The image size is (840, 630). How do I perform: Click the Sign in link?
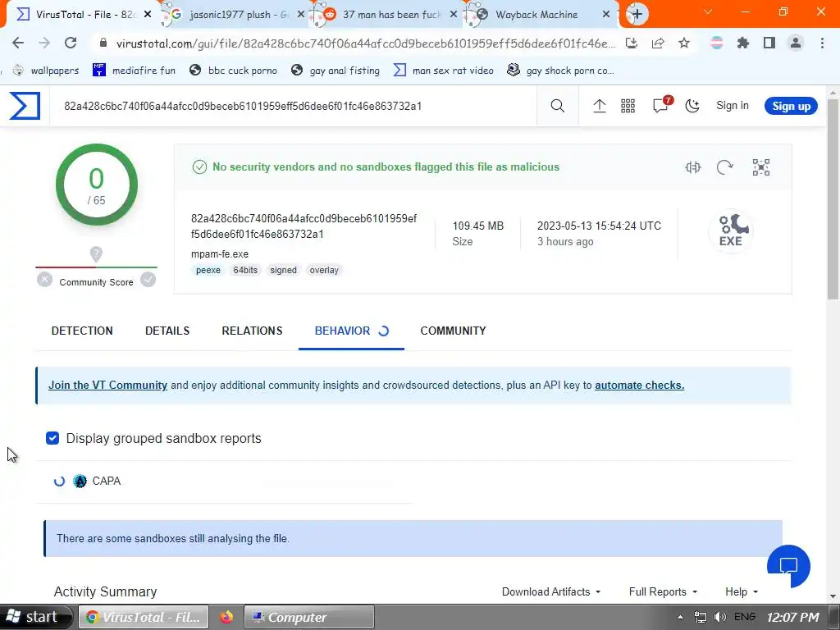[x=733, y=106]
